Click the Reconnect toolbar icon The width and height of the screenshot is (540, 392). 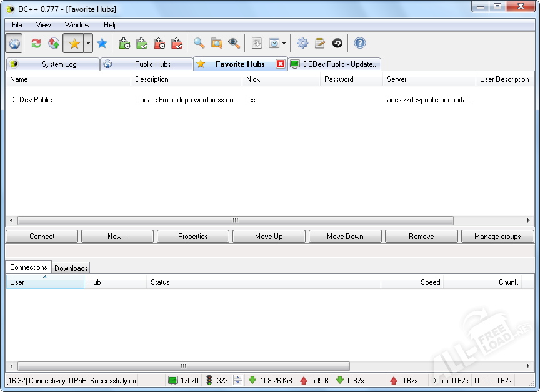coord(36,43)
